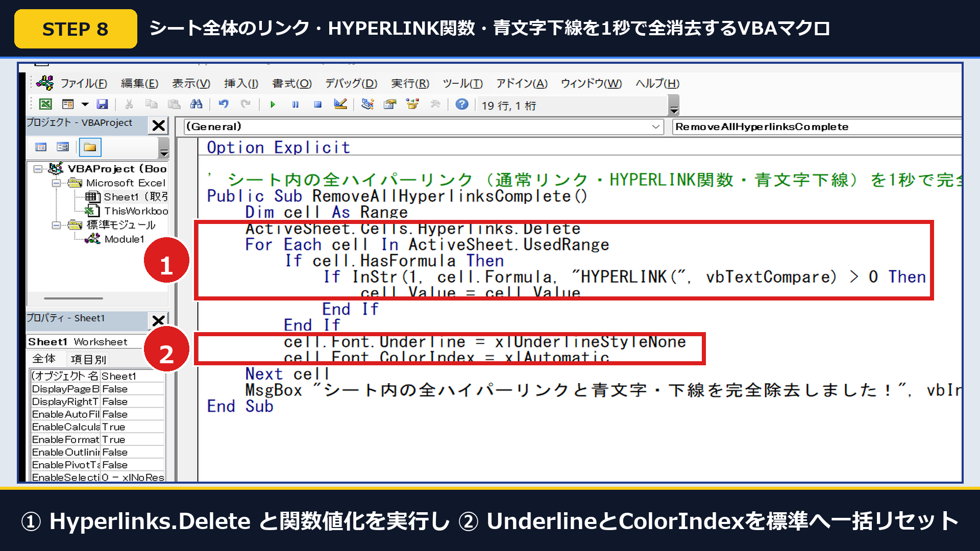This screenshot has height=551, width=980.
Task: Open the ツール(T) menu
Action: (x=462, y=83)
